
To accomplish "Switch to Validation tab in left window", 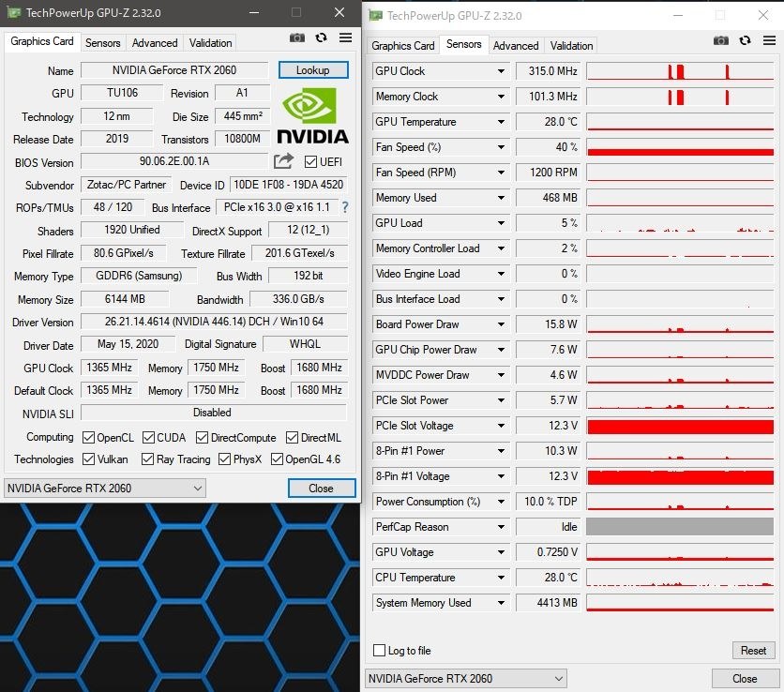I will tap(210, 43).
